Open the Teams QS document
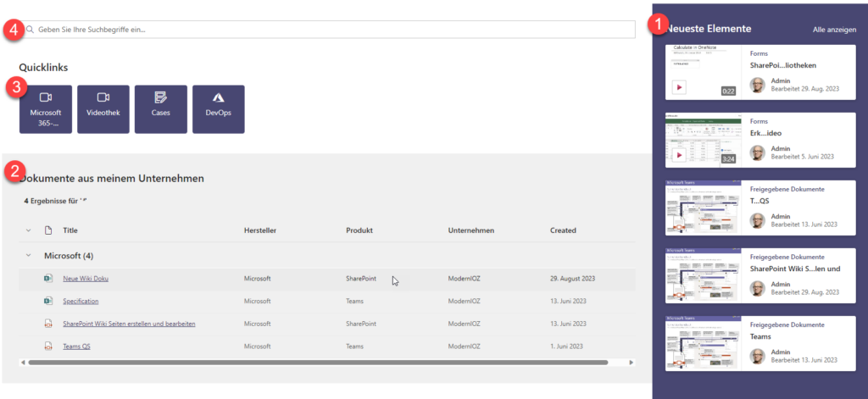868x399 pixels. pyautogui.click(x=76, y=346)
